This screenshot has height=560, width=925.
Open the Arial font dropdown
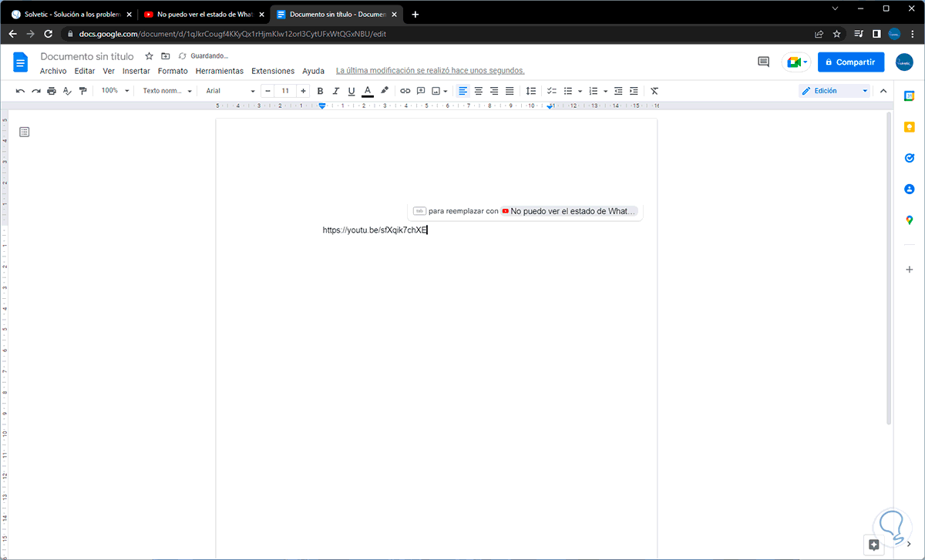[x=230, y=91]
